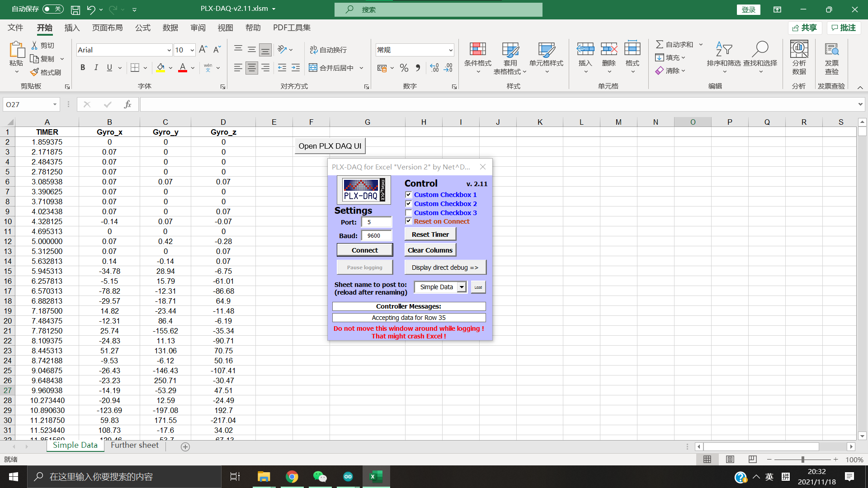This screenshot has height=488, width=868.
Task: Click the Fill Color bucket swatch
Action: 160,68
